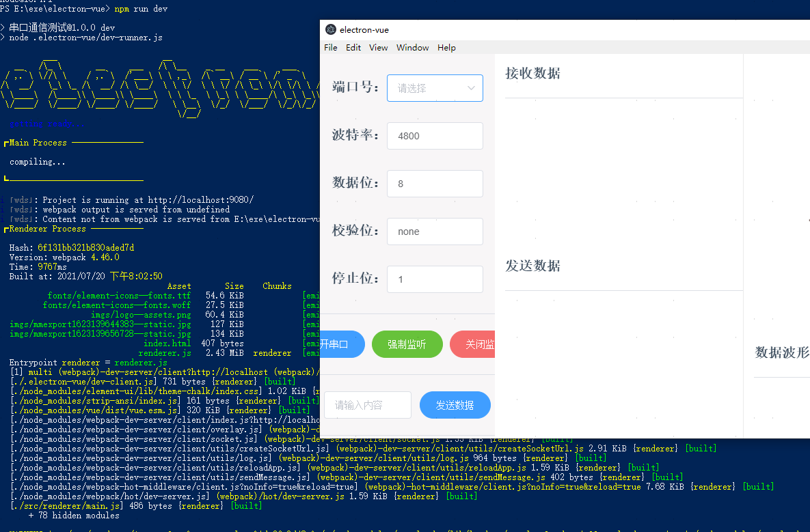Focus the 数据位 field showing 8
This screenshot has height=532, width=810.
(435, 184)
